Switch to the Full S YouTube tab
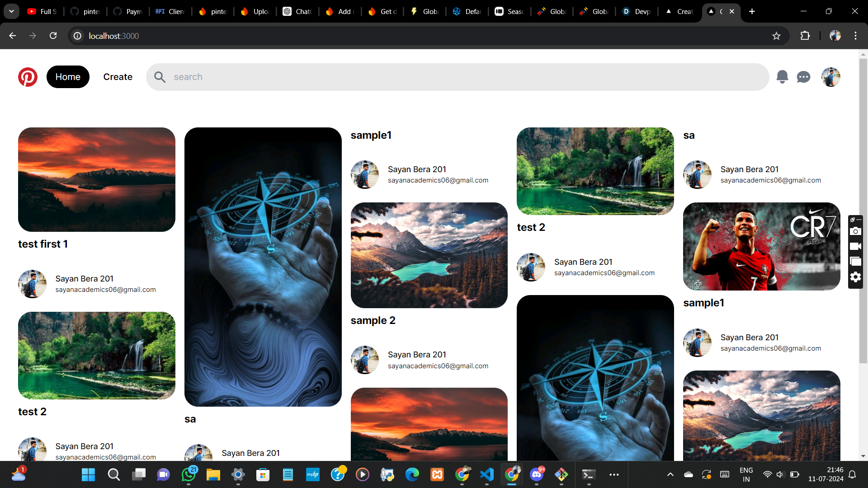This screenshot has height=488, width=868. (42, 11)
